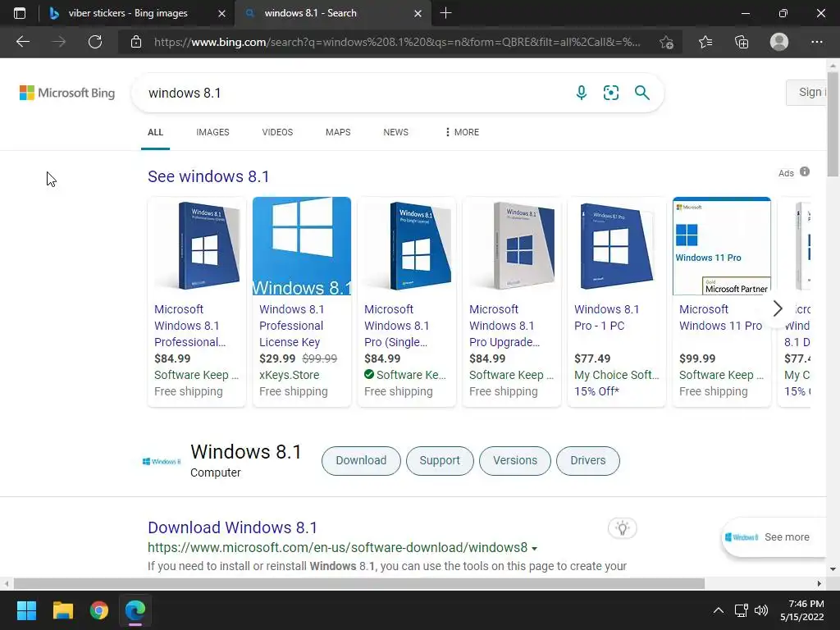Image resolution: width=840 pixels, height=630 pixels.
Task: Open Ads information icon
Action: click(x=805, y=171)
